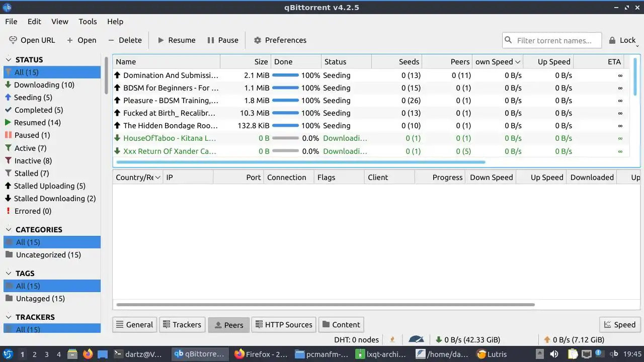Click the HouseOfTaboo torrent progress bar
The width and height of the screenshot is (644, 362).
point(285,138)
